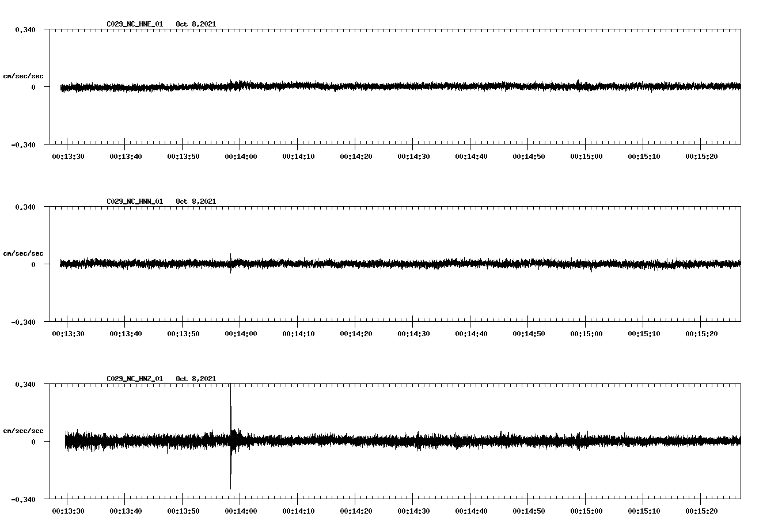Click the cm/sec/sec unit label of HNN plot
Viewport: 782px width, 532px height.
pos(23,253)
